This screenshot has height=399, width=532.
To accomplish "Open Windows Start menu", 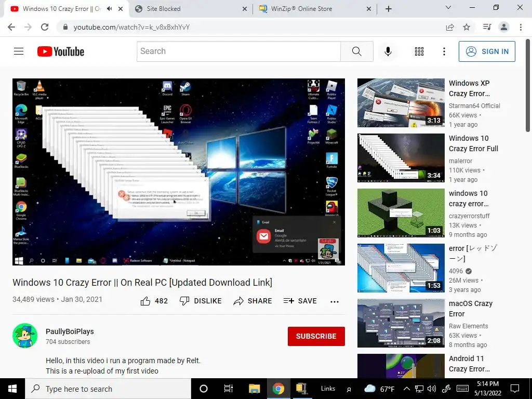I will click(12, 389).
